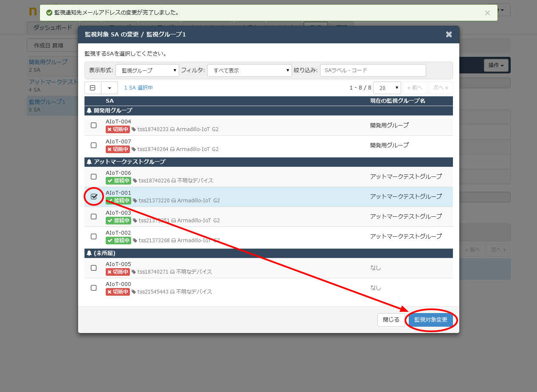Click the bell icon beside アットマークテストグループ header
Viewport: 537px width, 392px height.
click(89, 162)
